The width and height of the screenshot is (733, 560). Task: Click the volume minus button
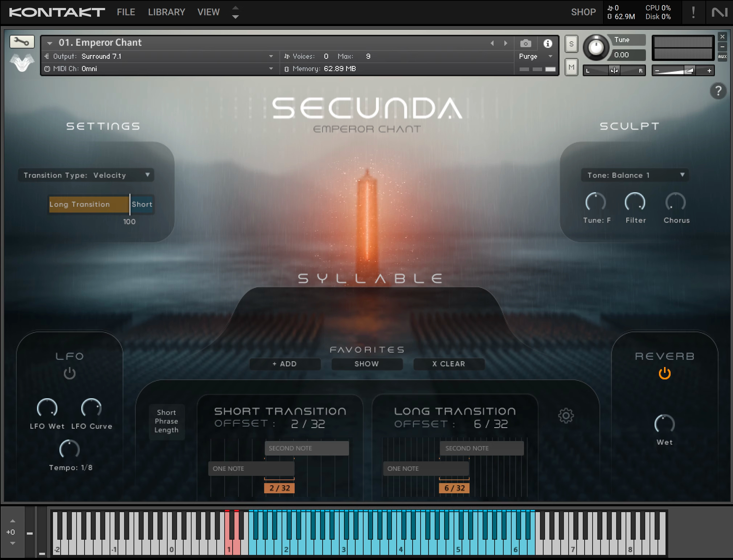pos(657,71)
